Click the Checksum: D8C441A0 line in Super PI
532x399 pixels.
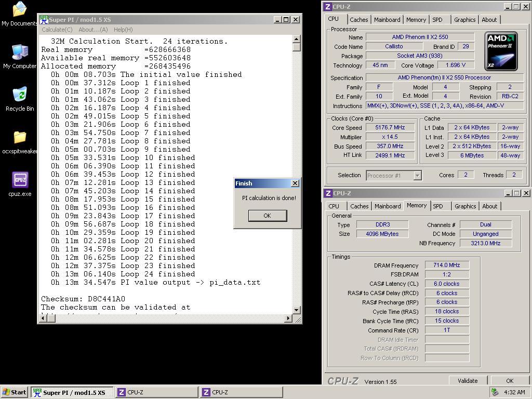click(83, 299)
